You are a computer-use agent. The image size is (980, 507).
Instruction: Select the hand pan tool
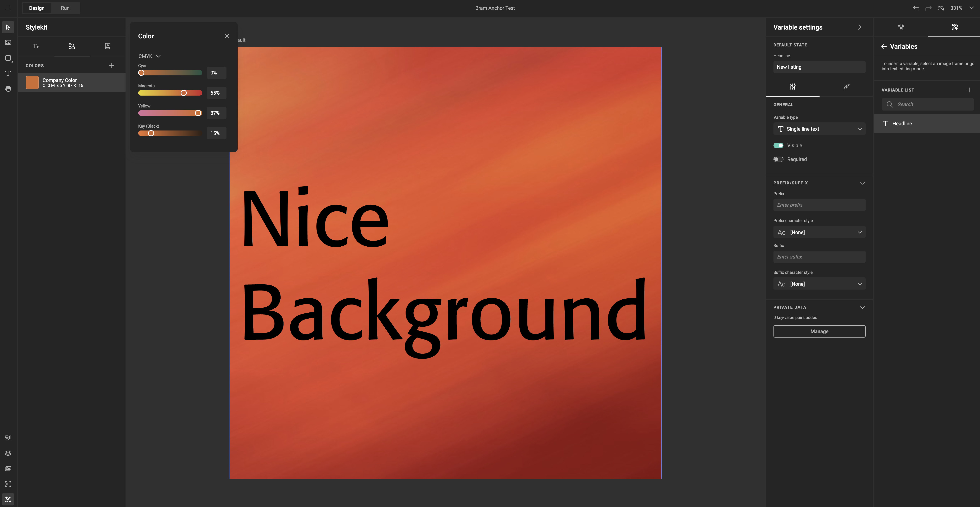coord(8,89)
